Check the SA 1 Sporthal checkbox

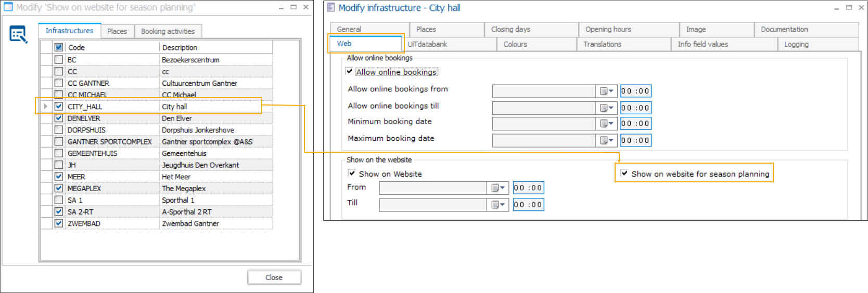(x=59, y=200)
